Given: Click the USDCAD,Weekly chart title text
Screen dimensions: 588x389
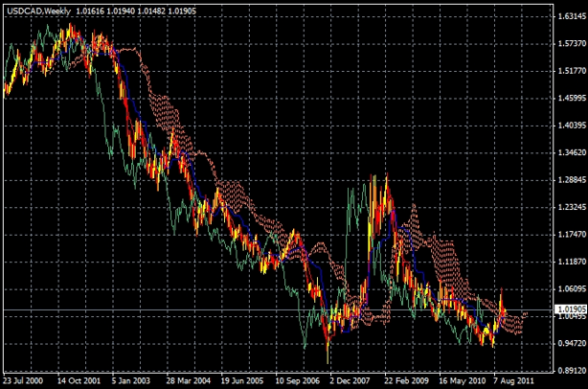Looking at the screenshot, I should click(x=36, y=8).
